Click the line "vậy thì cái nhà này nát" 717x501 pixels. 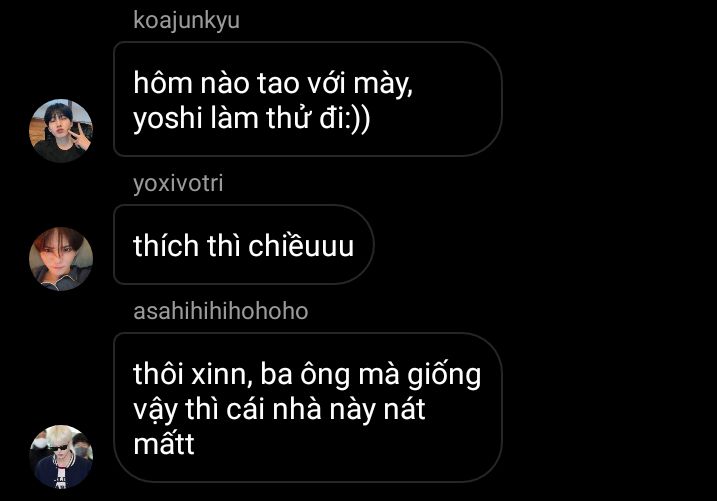pos(279,410)
